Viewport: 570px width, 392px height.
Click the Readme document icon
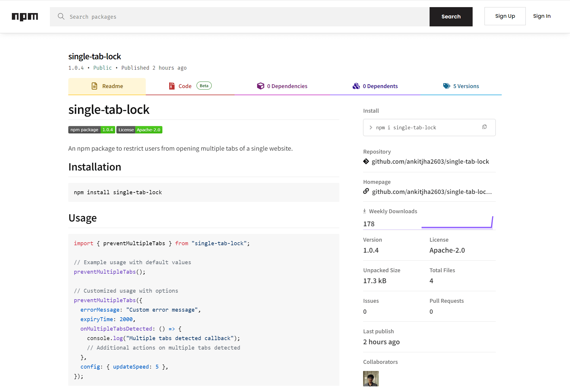pyautogui.click(x=94, y=86)
